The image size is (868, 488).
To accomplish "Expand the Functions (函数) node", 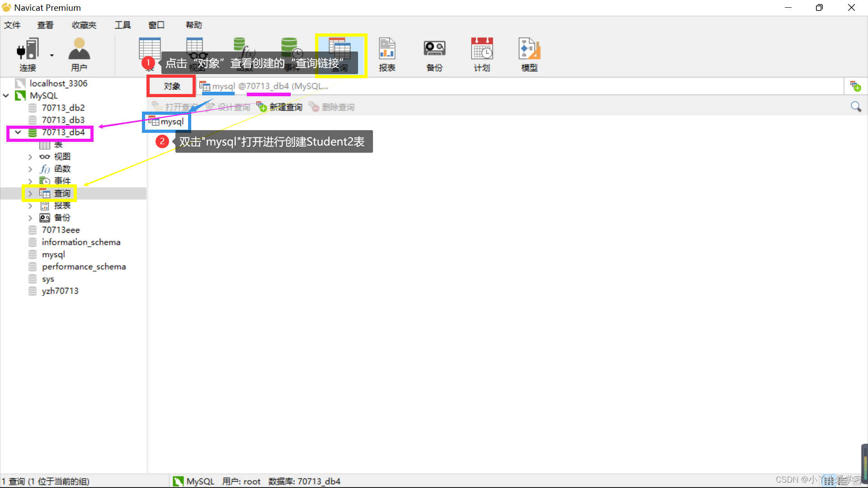I will [x=30, y=169].
